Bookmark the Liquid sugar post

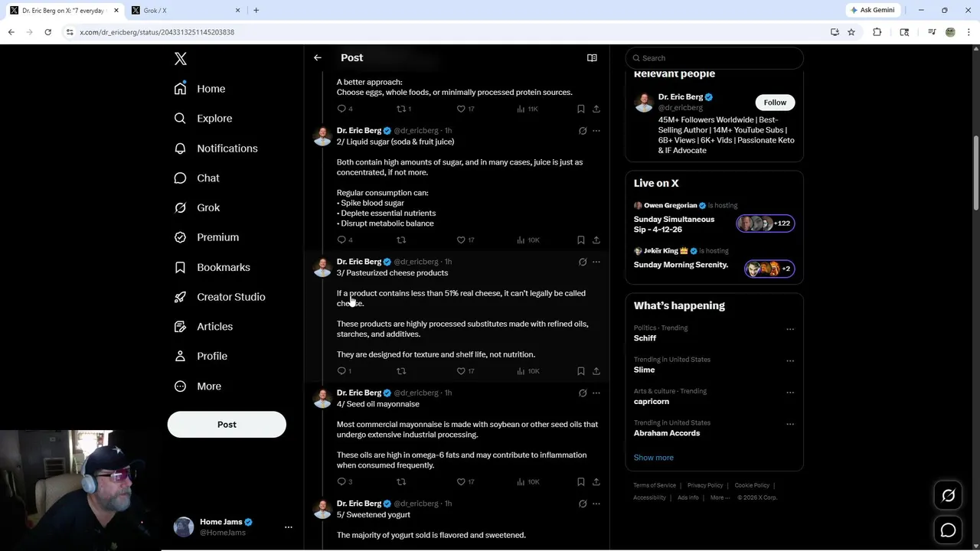coord(581,240)
